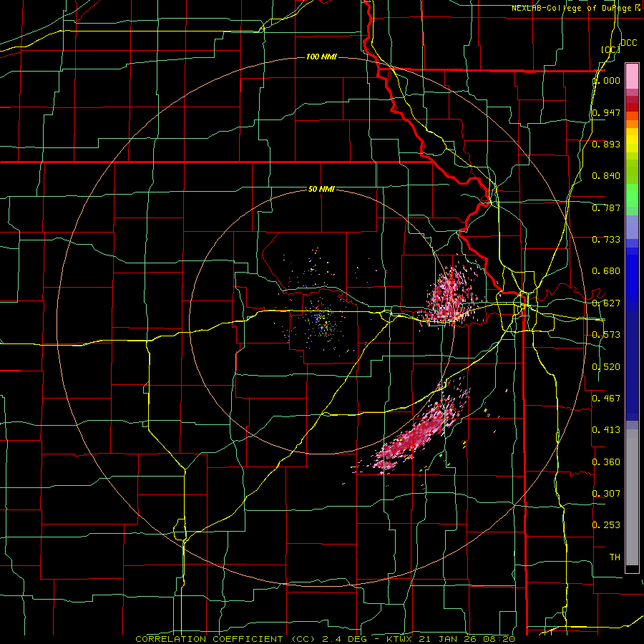Click the 0.360 legend value

tap(606, 462)
